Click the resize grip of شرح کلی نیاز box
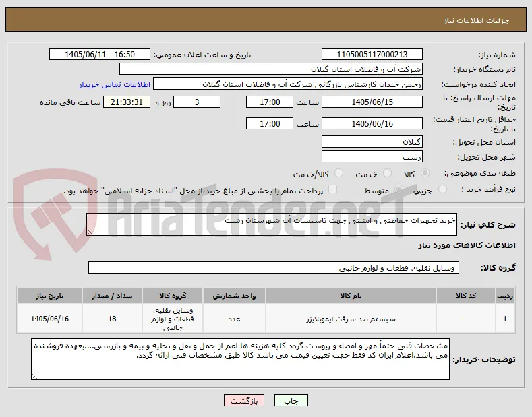Image resolution: width=532 pixels, height=417 pixels. pos(90,232)
